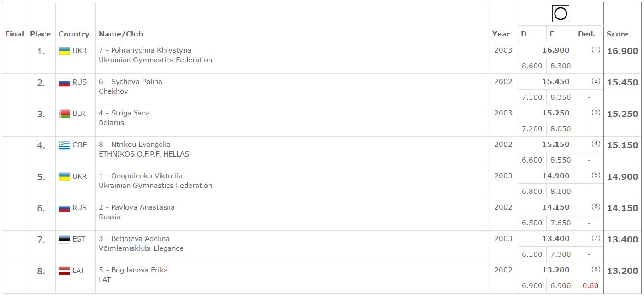The width and height of the screenshot is (644, 296).
Task: Click the 16.900 total score cell
Action: (622, 51)
